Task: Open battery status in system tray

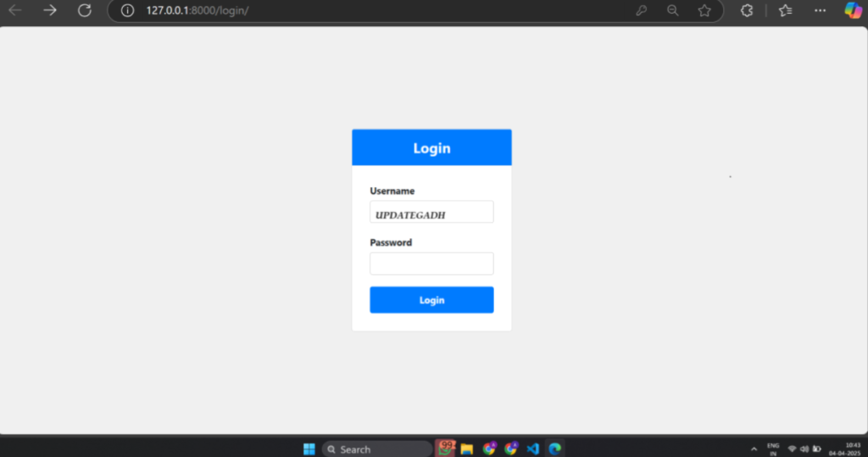Action: click(817, 449)
